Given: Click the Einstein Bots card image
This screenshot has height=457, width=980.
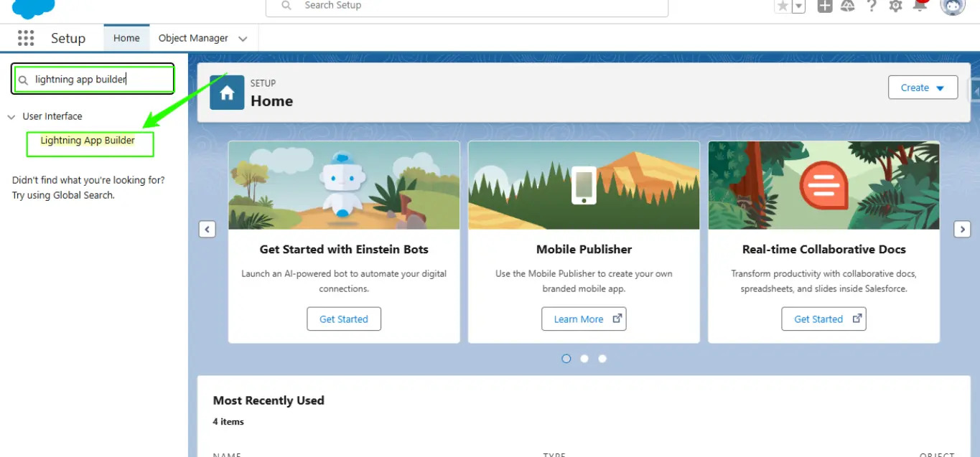Looking at the screenshot, I should coord(344,185).
